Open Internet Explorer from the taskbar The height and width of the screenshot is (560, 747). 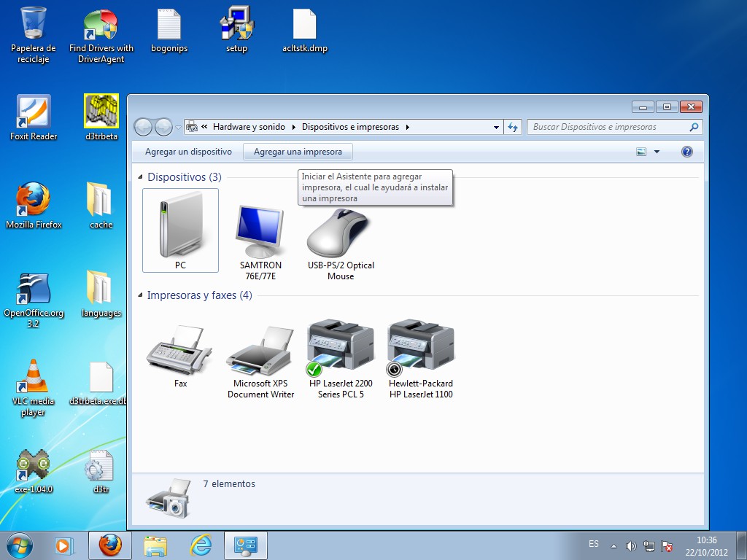point(201,545)
